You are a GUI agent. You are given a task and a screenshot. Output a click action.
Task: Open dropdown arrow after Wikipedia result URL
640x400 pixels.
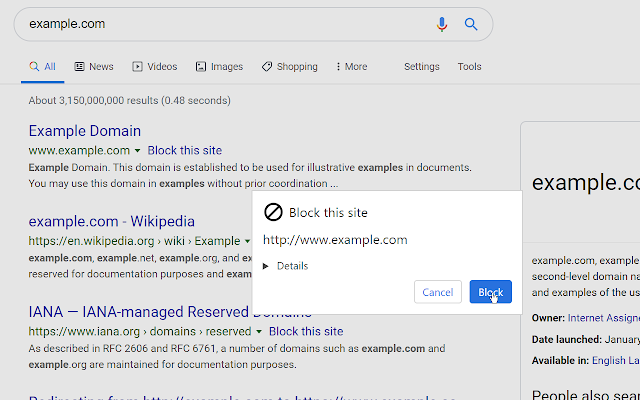247,241
